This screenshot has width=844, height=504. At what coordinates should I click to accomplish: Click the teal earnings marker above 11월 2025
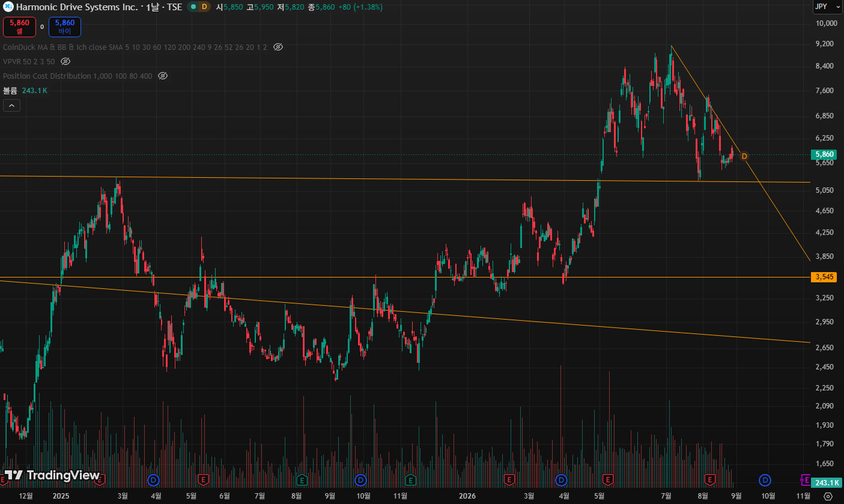coord(411,479)
